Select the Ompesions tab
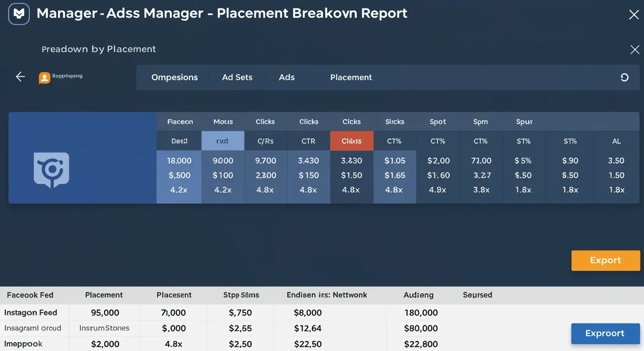 (x=175, y=77)
